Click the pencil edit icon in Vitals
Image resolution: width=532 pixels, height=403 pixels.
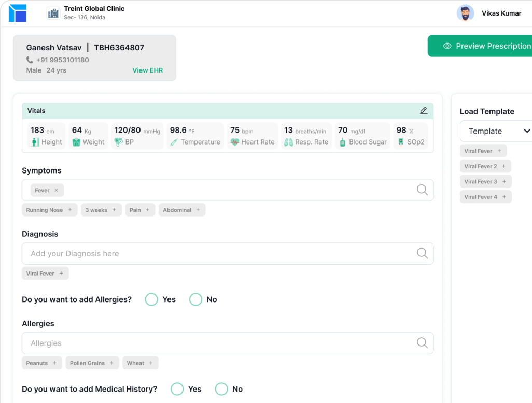tap(424, 111)
